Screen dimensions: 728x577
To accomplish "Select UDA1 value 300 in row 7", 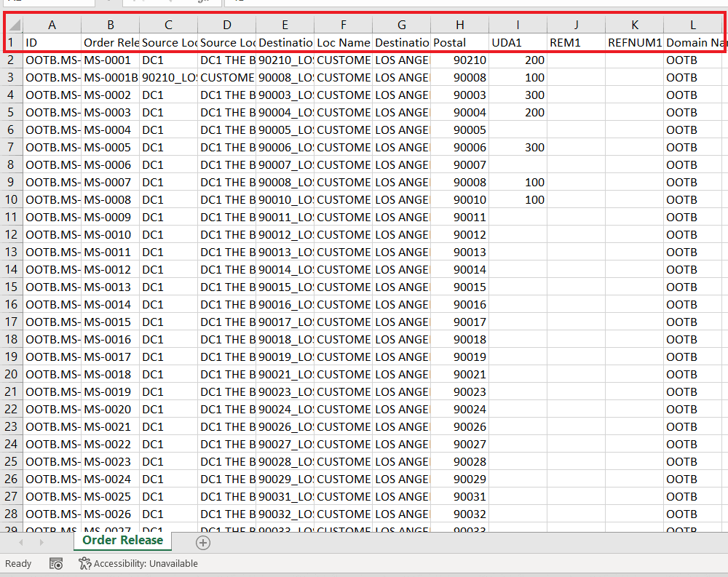I will tap(518, 147).
